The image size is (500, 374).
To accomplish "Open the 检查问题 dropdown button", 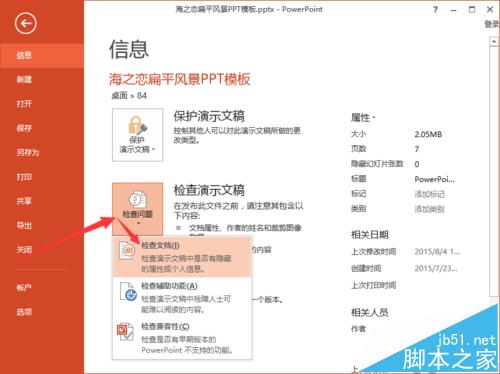I will (137, 209).
